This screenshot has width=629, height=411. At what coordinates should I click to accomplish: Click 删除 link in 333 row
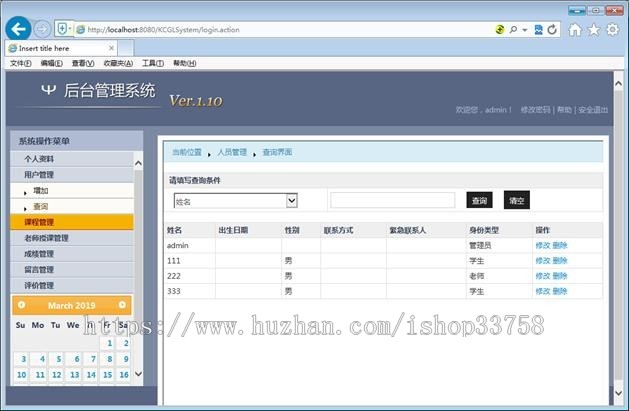560,291
